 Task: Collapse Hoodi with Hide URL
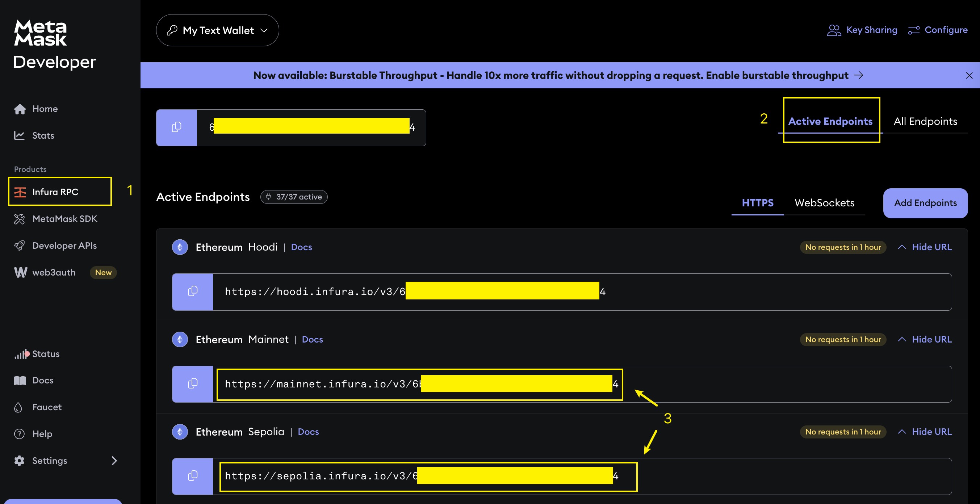(925, 247)
